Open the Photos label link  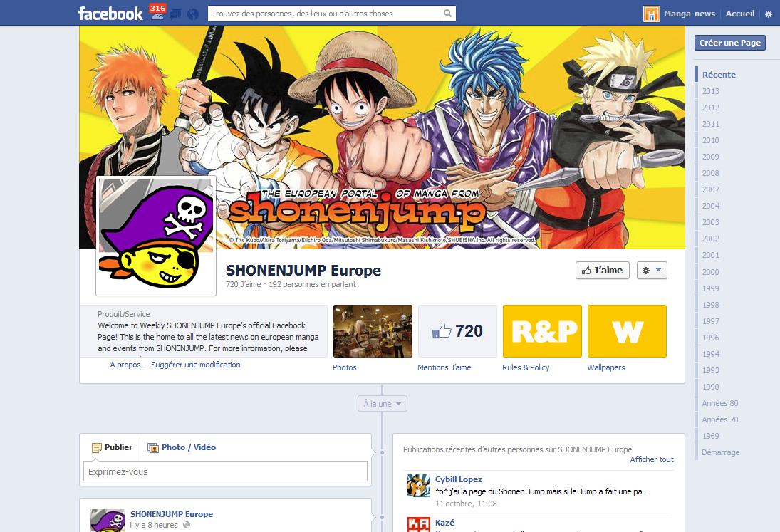tap(344, 367)
